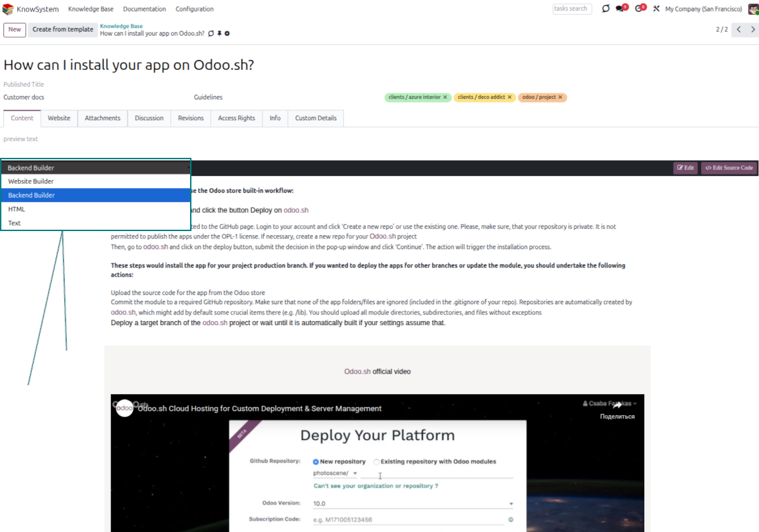Select 'Website Builder' from the editor dropdown
This screenshot has height=532, width=759.
[x=31, y=181]
